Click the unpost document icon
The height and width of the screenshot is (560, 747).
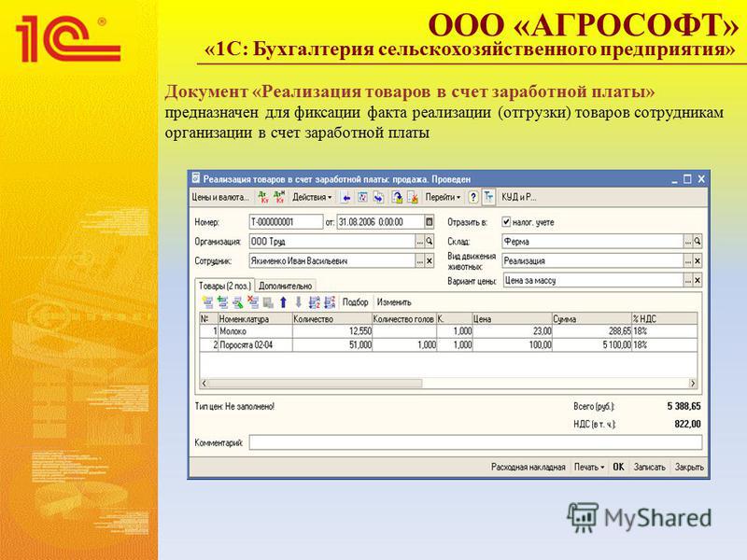(413, 197)
